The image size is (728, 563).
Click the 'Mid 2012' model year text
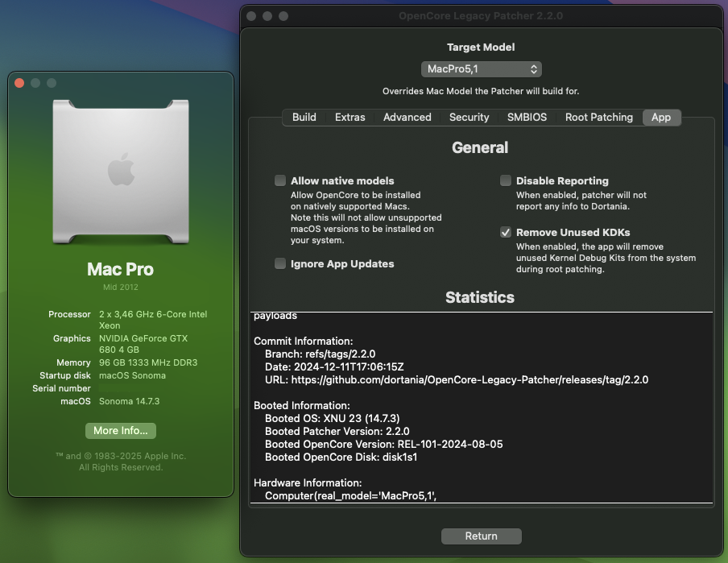(121, 287)
